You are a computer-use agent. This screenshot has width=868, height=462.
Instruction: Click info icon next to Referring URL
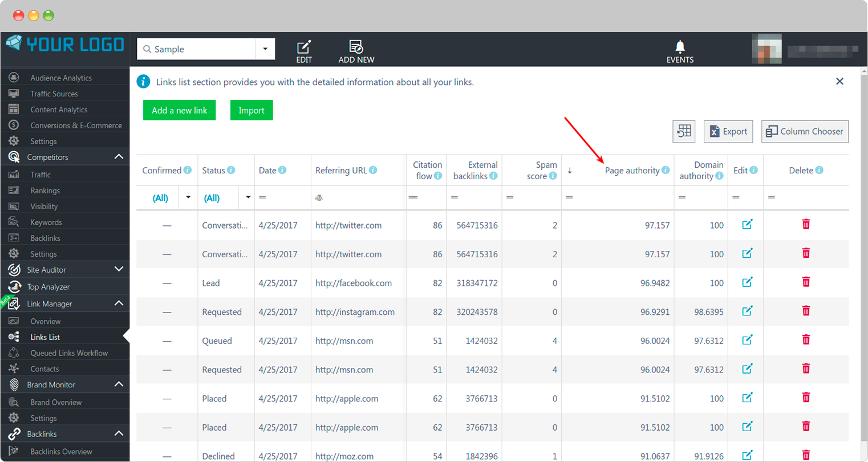click(x=373, y=170)
